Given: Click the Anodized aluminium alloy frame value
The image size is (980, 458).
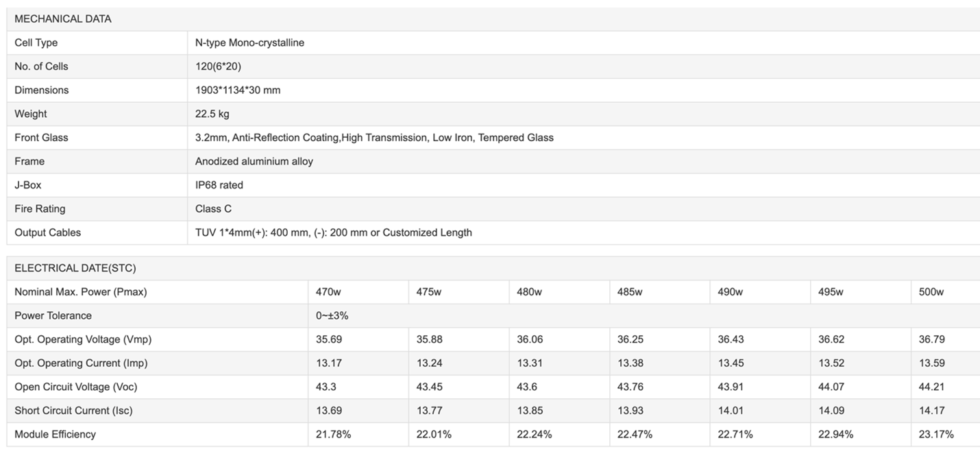Looking at the screenshot, I should tap(254, 161).
